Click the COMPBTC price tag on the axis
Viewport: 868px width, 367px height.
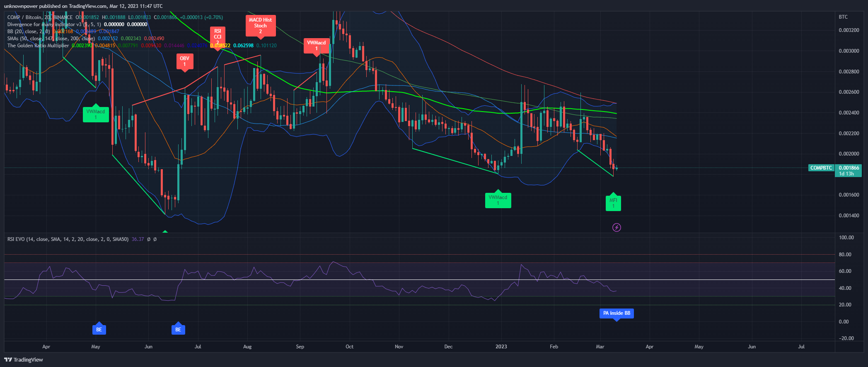821,168
